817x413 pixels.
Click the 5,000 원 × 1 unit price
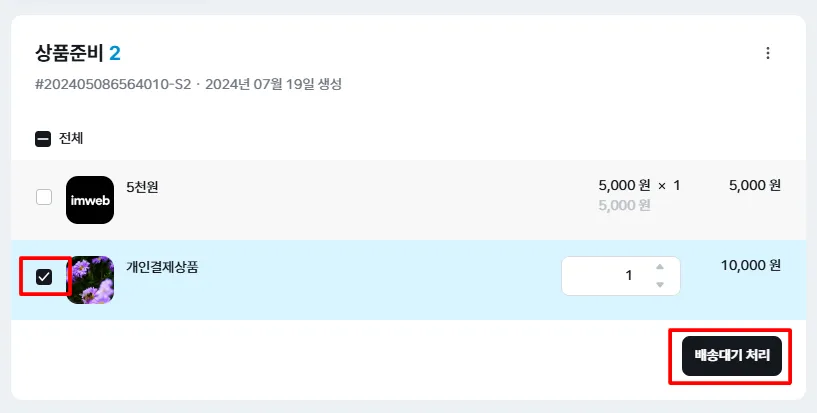(x=639, y=185)
